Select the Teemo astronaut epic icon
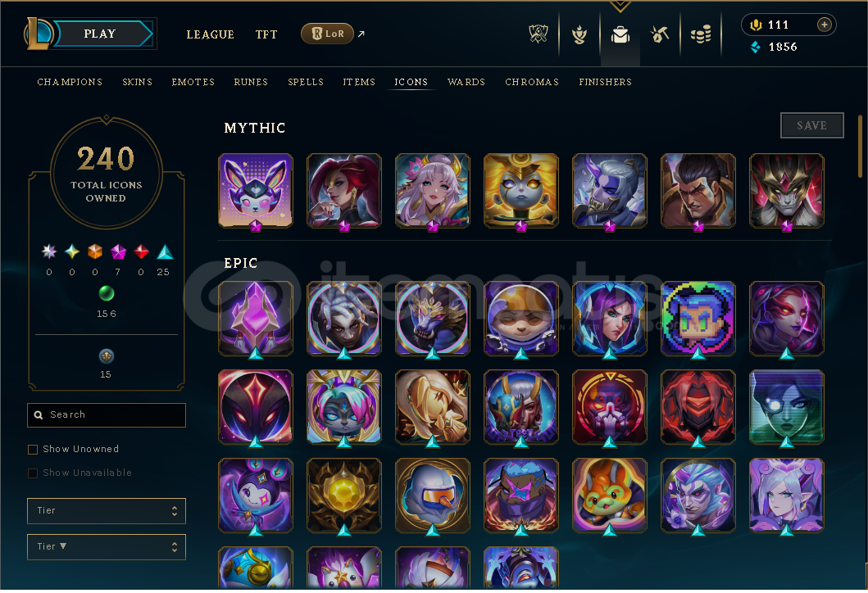This screenshot has height=593, width=868. point(521,319)
